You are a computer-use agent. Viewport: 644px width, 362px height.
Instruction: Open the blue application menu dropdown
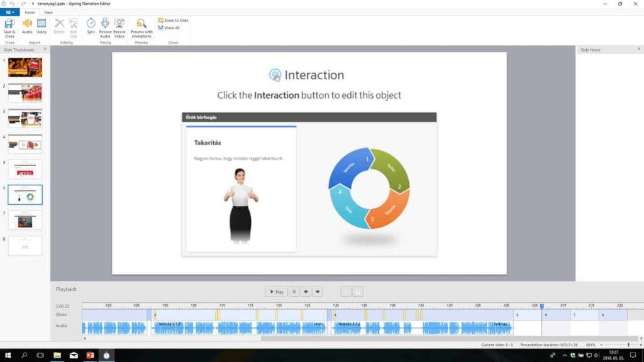(9, 12)
